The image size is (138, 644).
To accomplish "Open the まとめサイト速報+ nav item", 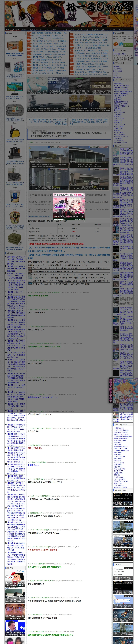I will (99, 30).
